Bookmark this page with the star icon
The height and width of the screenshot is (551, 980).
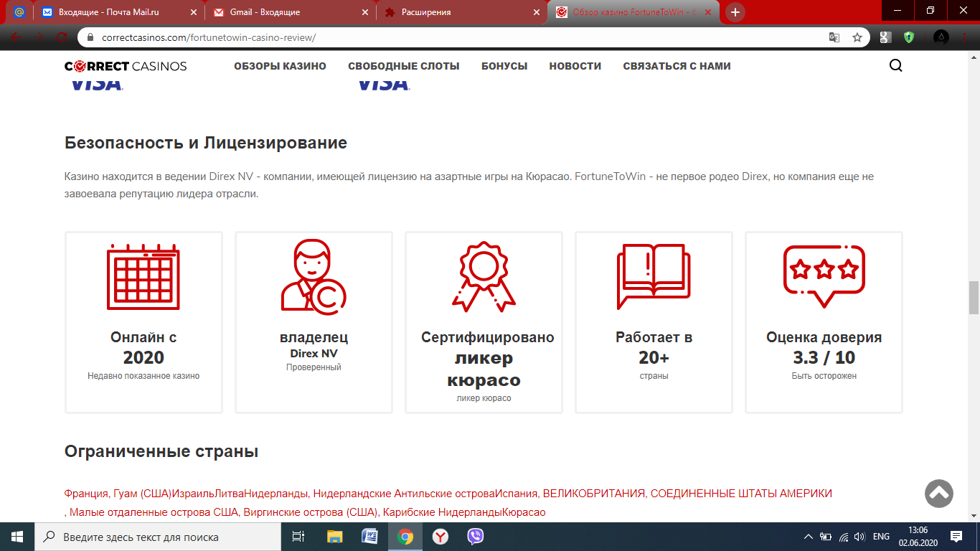[857, 37]
